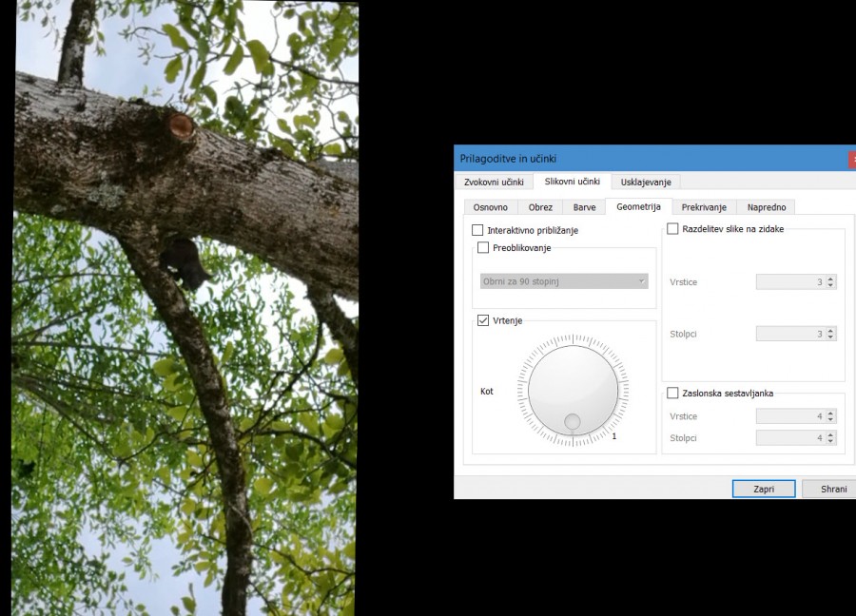Show the Napredno sub-tab
Viewport: 856px width, 616px height.
pyautogui.click(x=767, y=207)
